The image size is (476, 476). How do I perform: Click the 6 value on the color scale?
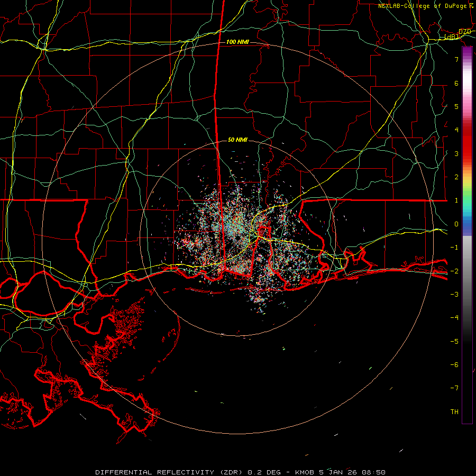pyautogui.click(x=456, y=83)
